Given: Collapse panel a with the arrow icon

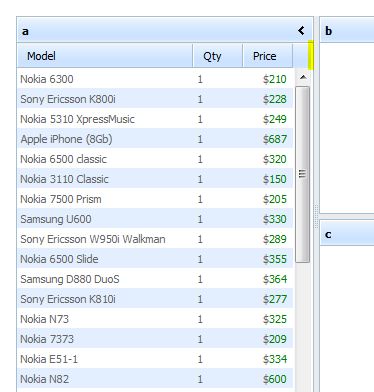Looking at the screenshot, I should tap(301, 31).
